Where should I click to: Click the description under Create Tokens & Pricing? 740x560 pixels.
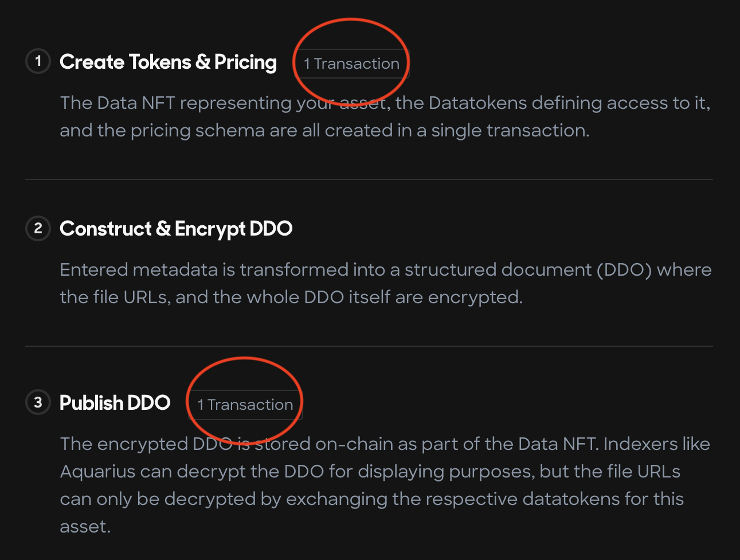(x=385, y=116)
